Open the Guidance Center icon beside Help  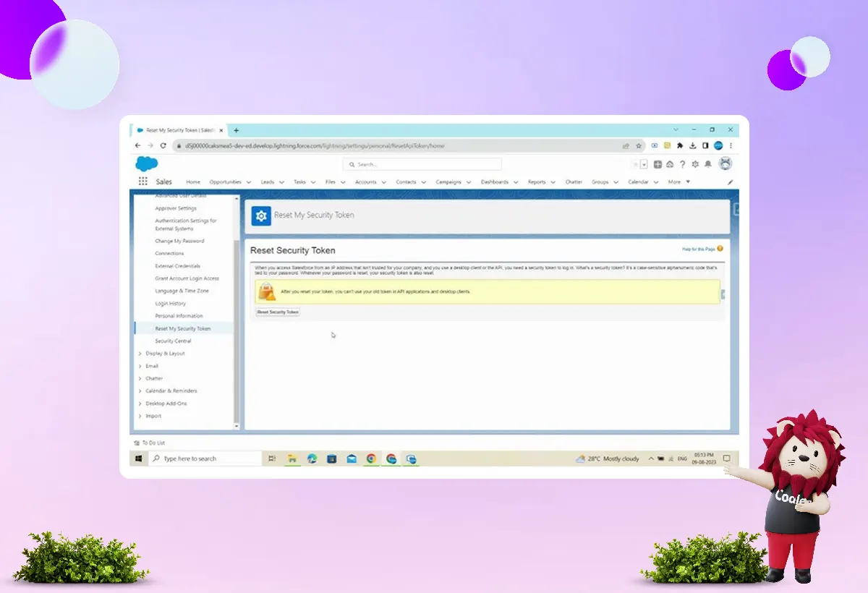click(670, 164)
